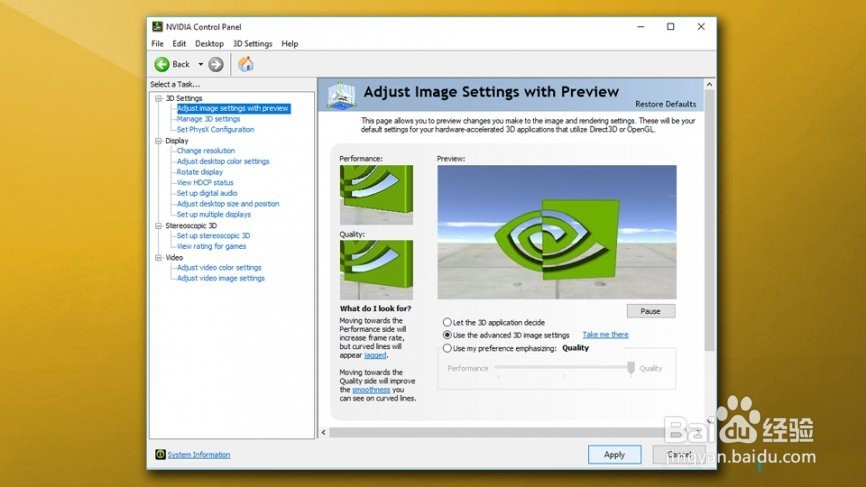Click the Restore Defaults link
866x487 pixels.
pos(666,104)
